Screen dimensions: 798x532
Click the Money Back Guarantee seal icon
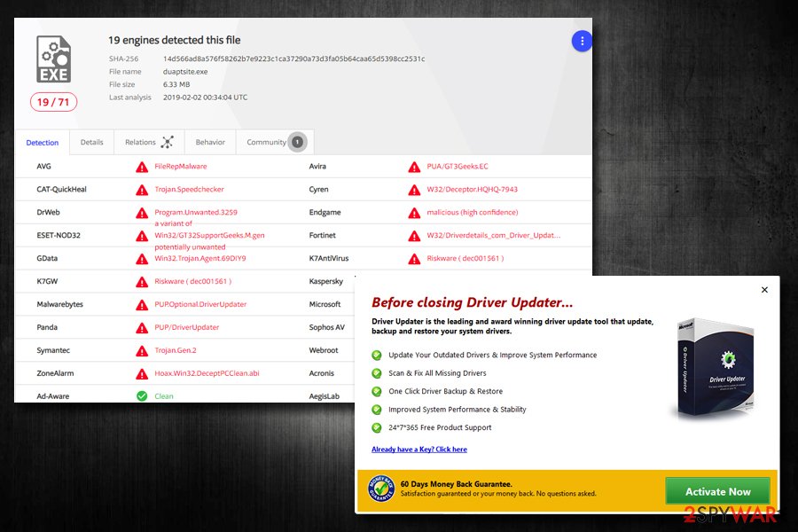click(380, 489)
